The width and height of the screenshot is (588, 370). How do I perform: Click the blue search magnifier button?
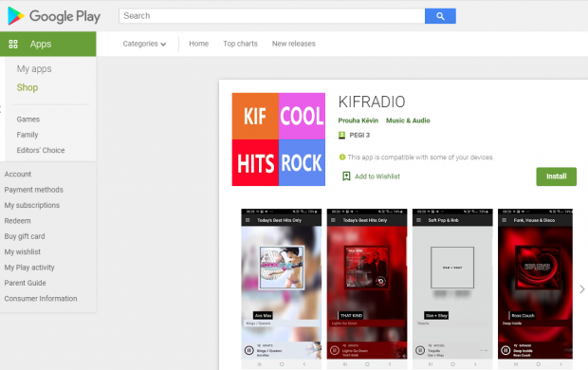pyautogui.click(x=440, y=16)
